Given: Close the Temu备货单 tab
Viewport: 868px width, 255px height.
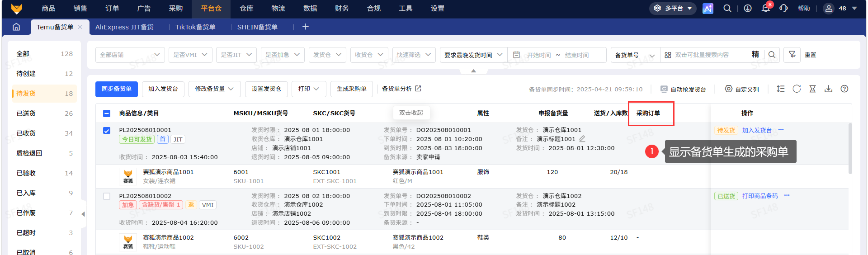Looking at the screenshot, I should [x=80, y=27].
